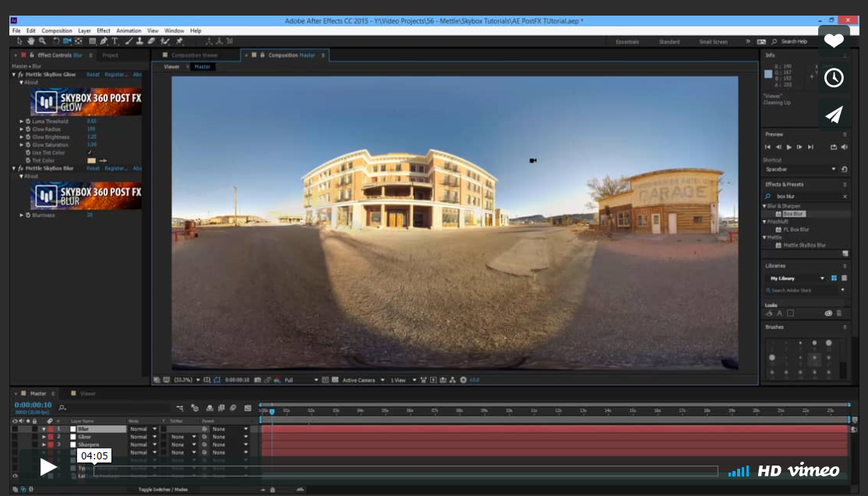868x496 pixels.
Task: Switch to the Project panel tab
Action: click(x=111, y=55)
